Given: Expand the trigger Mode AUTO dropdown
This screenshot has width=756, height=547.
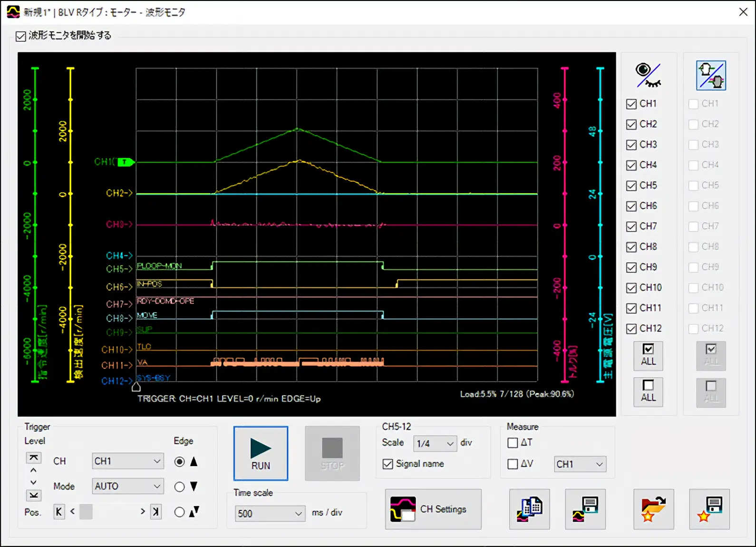Looking at the screenshot, I should pos(127,486).
